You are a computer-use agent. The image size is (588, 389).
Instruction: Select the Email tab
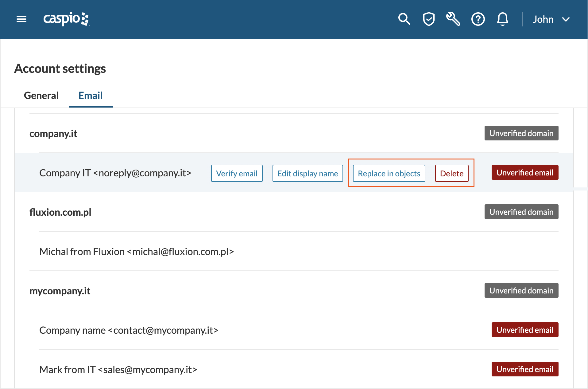pyautogui.click(x=91, y=96)
